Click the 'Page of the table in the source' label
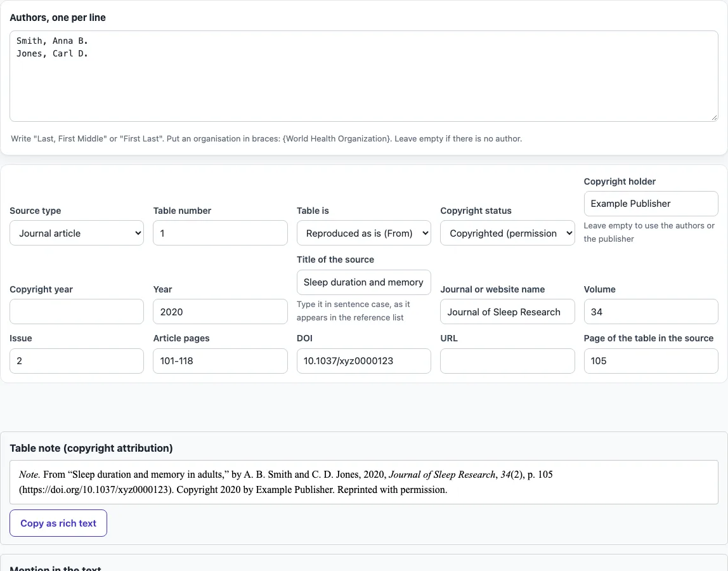Image resolution: width=728 pixels, height=571 pixels. (649, 338)
